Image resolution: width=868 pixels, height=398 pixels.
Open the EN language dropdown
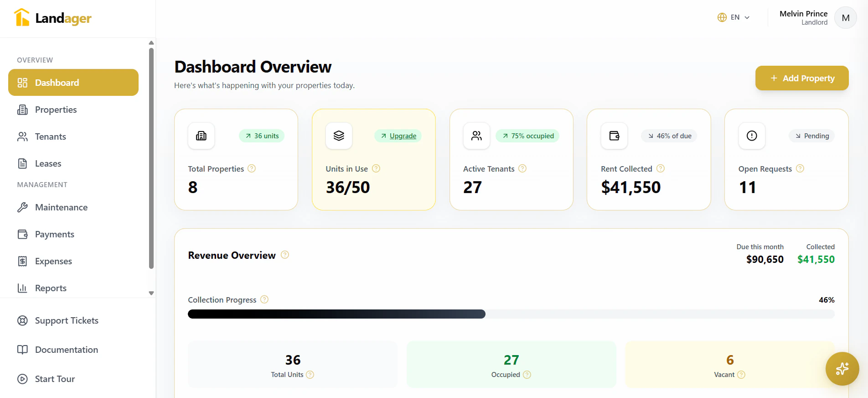click(x=734, y=17)
